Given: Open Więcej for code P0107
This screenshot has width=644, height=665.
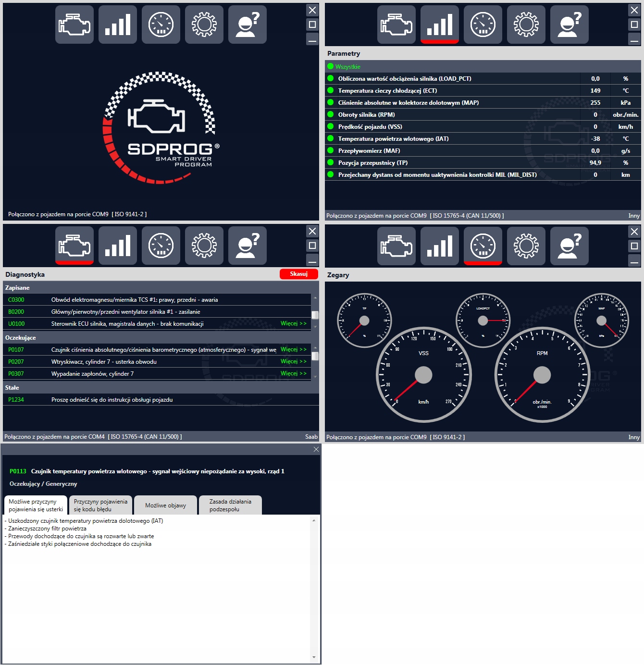Looking at the screenshot, I should (x=294, y=349).
